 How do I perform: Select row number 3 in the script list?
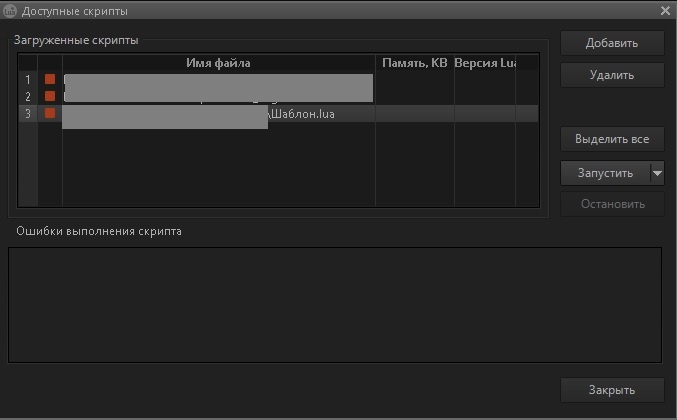click(x=28, y=114)
